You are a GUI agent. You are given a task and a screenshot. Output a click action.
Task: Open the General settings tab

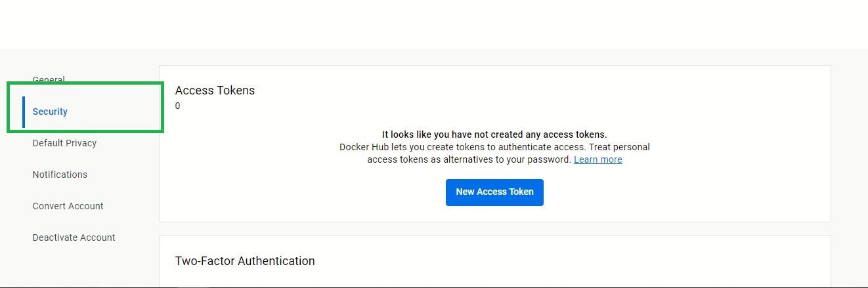point(49,79)
